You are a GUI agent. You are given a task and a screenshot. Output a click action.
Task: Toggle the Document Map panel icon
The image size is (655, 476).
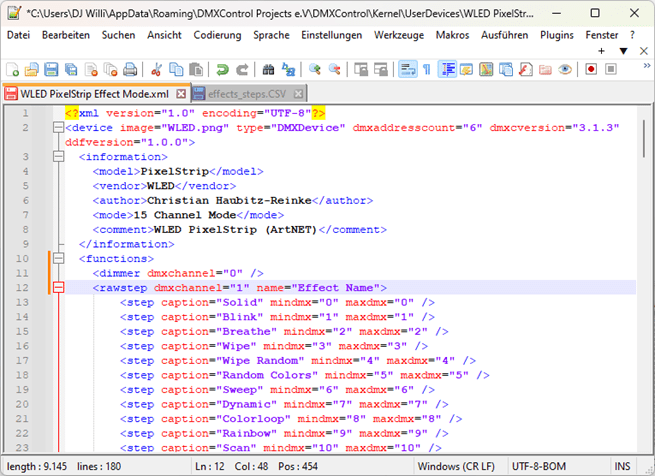coord(486,69)
